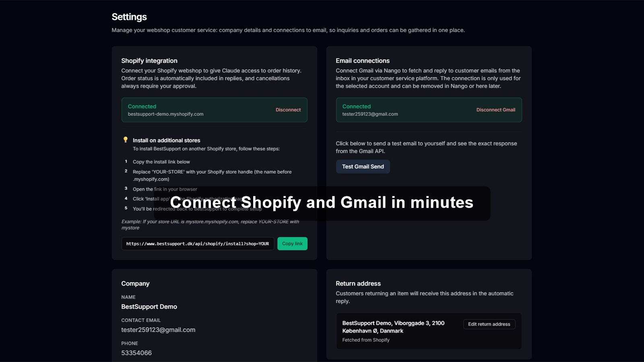Click the Gmail connected status box
Image resolution: width=644 pixels, height=362 pixels.
[429, 110]
